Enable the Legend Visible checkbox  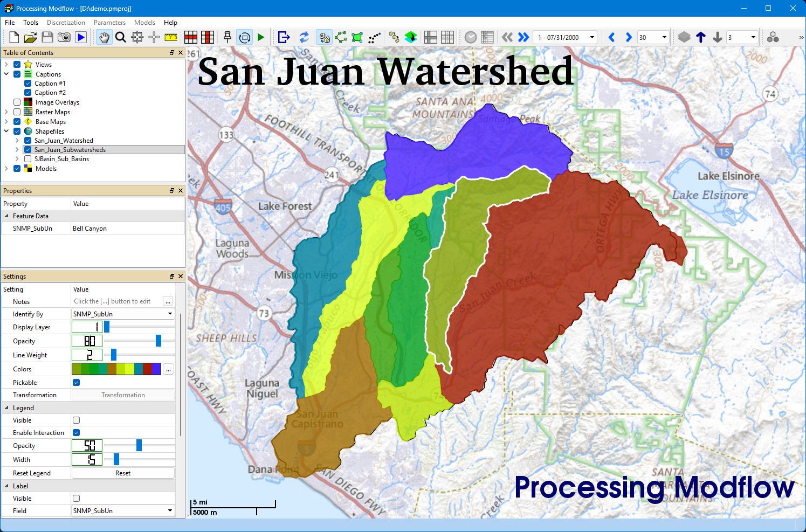point(76,420)
